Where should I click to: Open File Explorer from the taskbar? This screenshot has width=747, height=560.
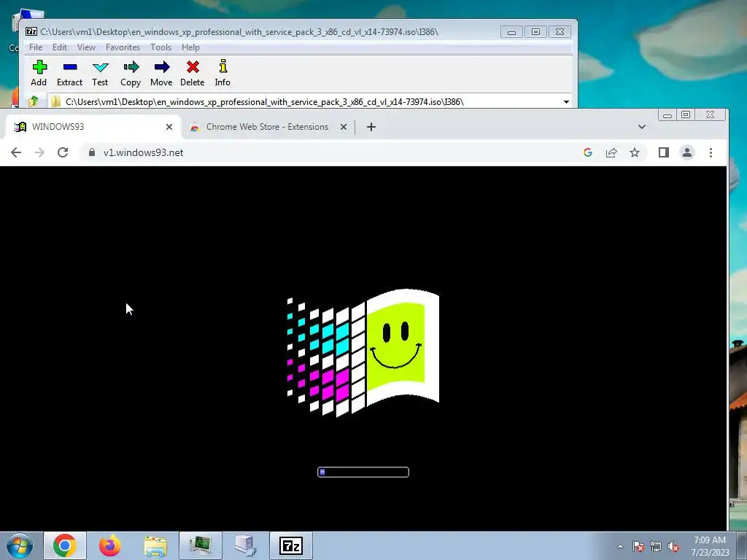(155, 545)
